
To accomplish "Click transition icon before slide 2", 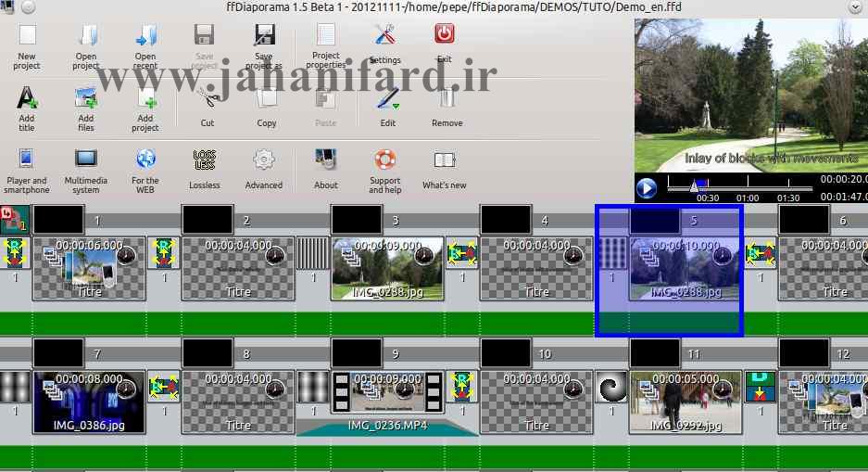I will [164, 253].
